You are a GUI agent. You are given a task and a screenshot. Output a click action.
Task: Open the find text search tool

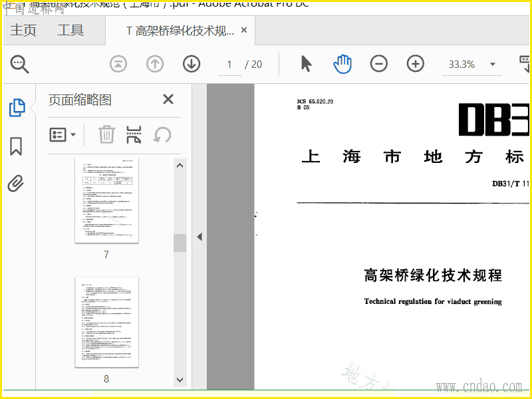19,64
